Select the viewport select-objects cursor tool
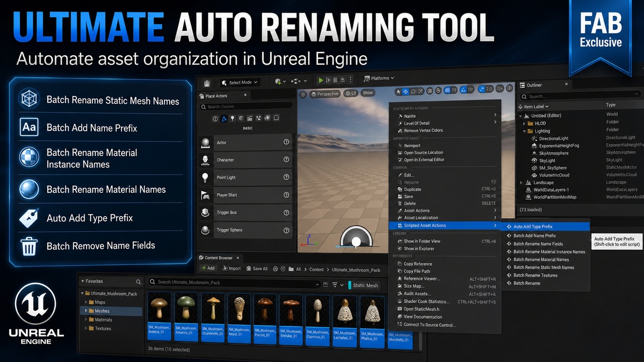This screenshot has height=362, width=644. 398,92
